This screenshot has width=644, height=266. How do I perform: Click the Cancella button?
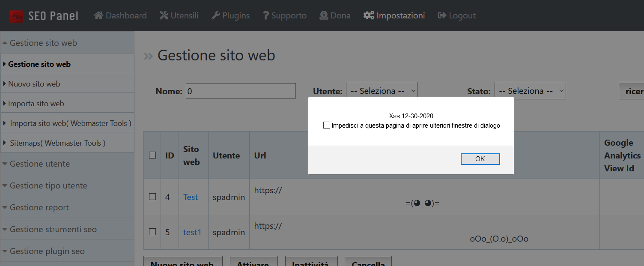click(x=368, y=261)
